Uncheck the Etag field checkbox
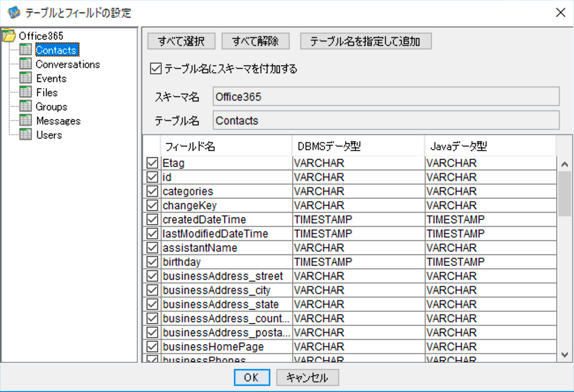 (152, 163)
